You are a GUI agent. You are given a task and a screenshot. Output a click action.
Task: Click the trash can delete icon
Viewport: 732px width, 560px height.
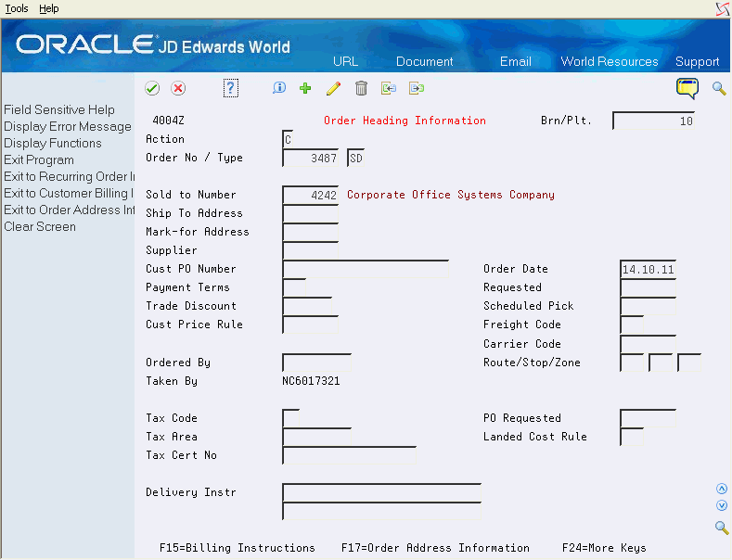[x=361, y=88]
